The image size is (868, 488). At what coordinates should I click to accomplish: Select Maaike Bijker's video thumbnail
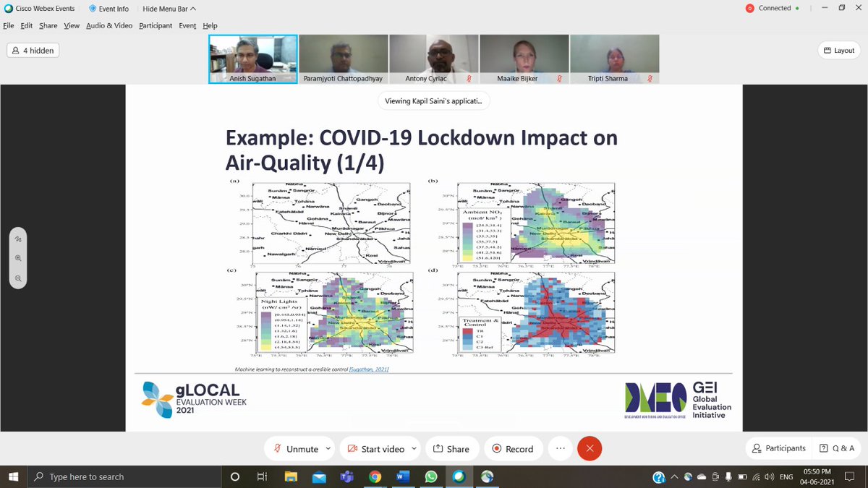coord(524,59)
